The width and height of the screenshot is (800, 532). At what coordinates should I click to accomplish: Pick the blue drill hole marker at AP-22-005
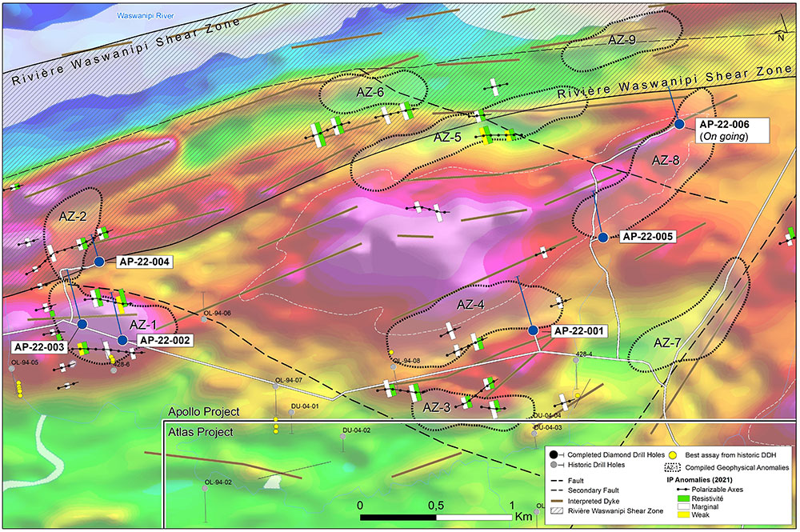(603, 237)
